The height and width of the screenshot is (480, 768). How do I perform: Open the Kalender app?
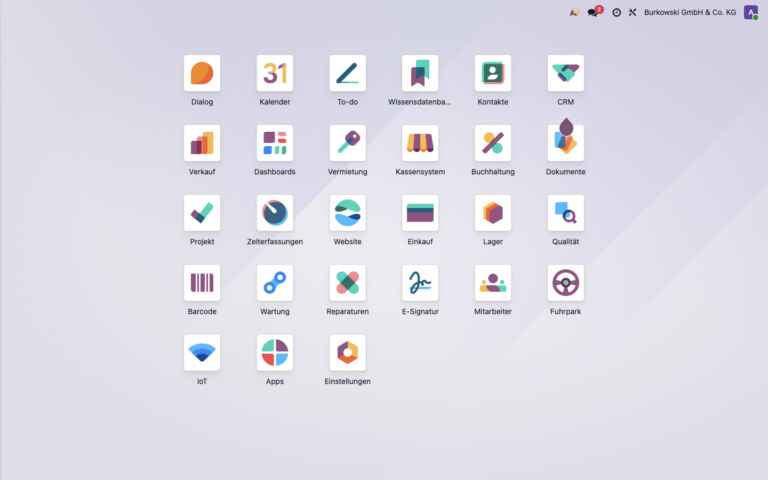click(x=275, y=73)
